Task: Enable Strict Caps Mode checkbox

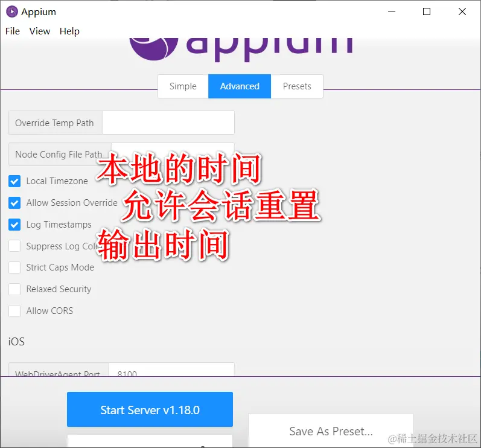Action: 14,267
